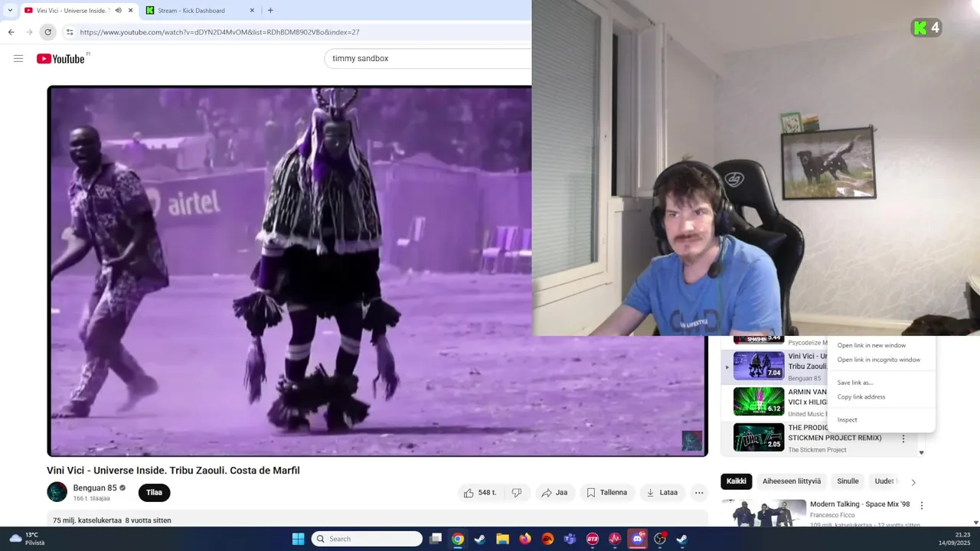Select the Kaikki filter chip

pyautogui.click(x=737, y=481)
